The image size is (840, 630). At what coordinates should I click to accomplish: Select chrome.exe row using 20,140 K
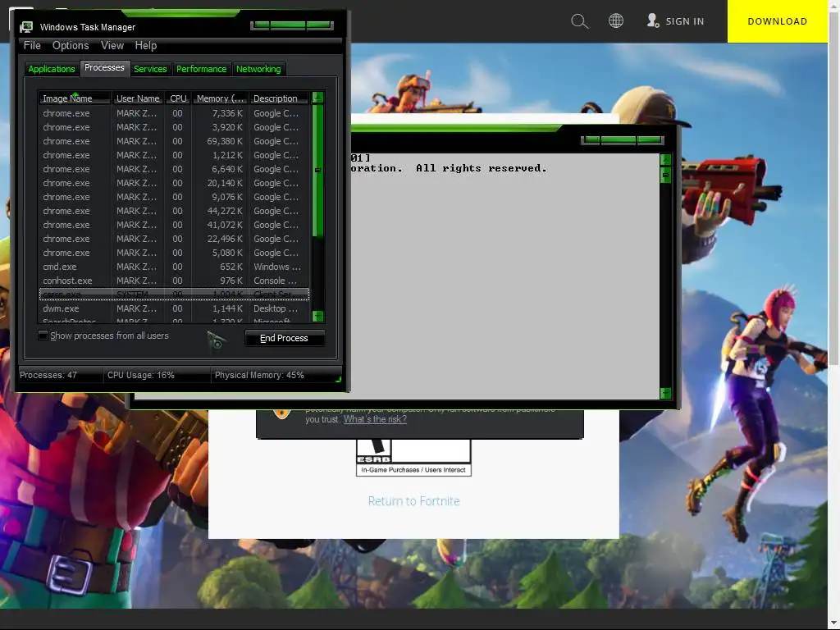(174, 183)
